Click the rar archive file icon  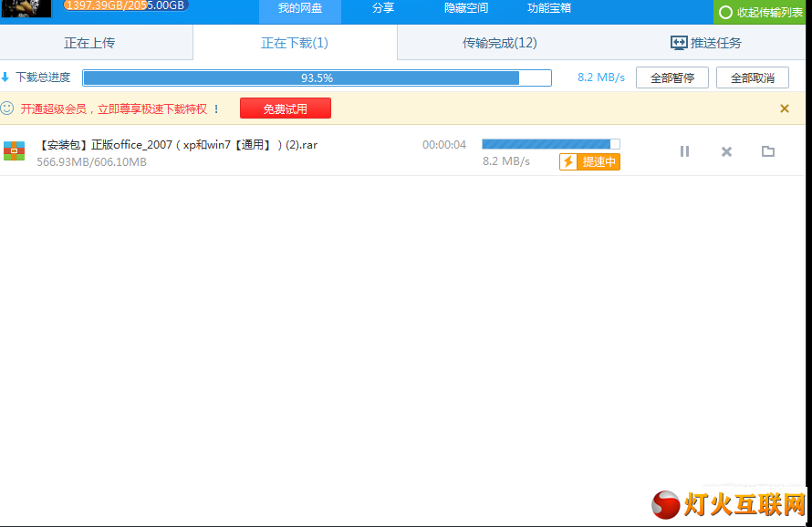tap(14, 150)
